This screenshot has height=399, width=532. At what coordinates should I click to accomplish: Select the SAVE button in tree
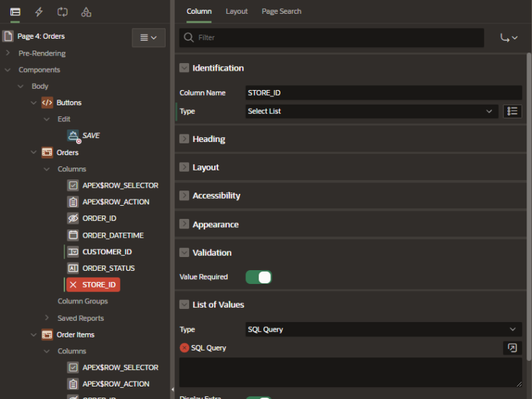point(91,136)
